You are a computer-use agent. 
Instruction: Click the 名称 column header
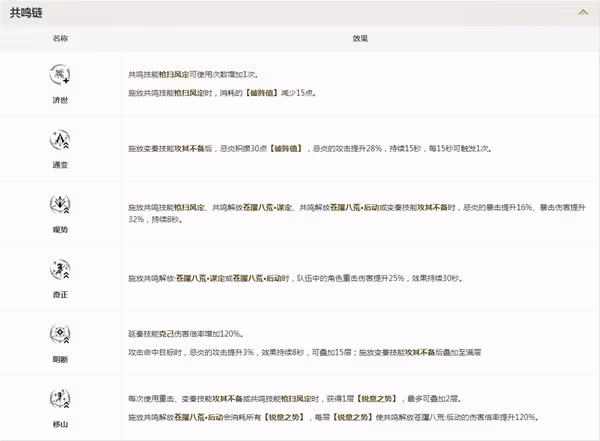[x=60, y=38]
